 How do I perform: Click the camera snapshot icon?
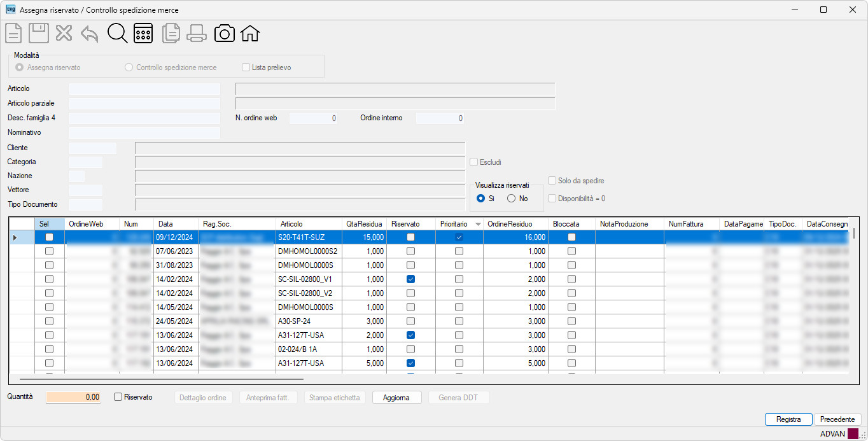click(224, 33)
